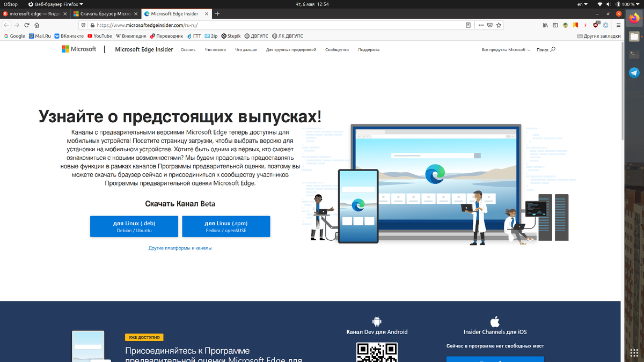
Task: Open Другие закладки folder
Action: point(598,36)
